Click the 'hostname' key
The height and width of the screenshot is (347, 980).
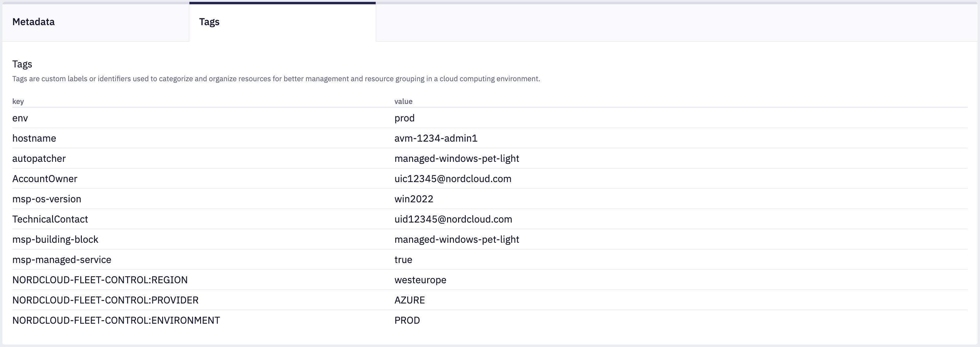(x=34, y=138)
